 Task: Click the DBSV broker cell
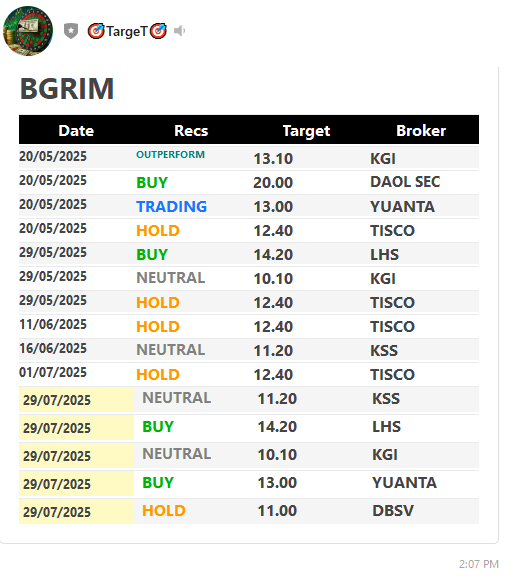[x=393, y=511]
